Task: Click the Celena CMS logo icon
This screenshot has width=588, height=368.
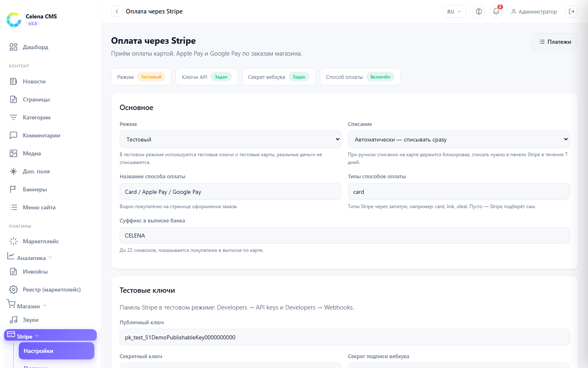Action: click(14, 19)
